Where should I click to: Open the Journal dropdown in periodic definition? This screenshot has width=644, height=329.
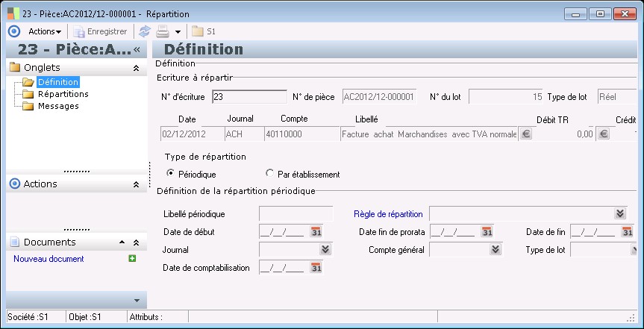point(325,249)
